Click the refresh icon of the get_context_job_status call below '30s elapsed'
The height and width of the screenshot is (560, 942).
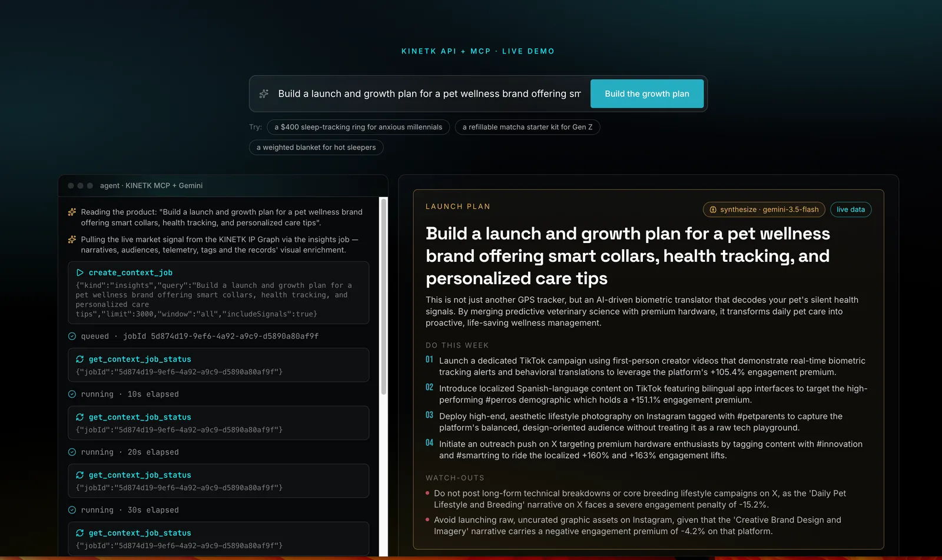(x=80, y=533)
